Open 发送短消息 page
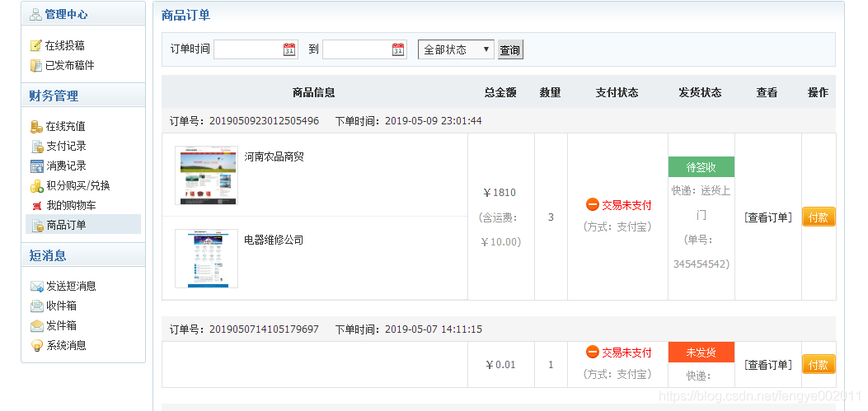 click(x=71, y=286)
